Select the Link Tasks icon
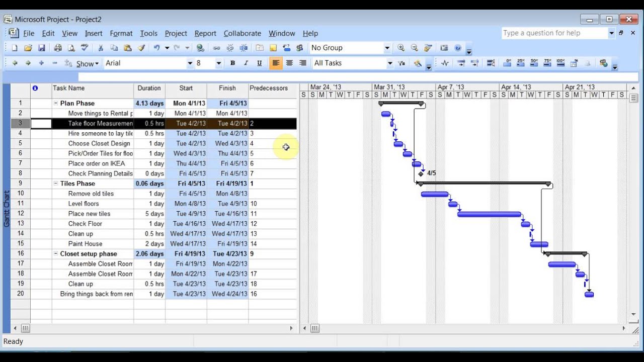The height and width of the screenshot is (362, 644). [215, 47]
